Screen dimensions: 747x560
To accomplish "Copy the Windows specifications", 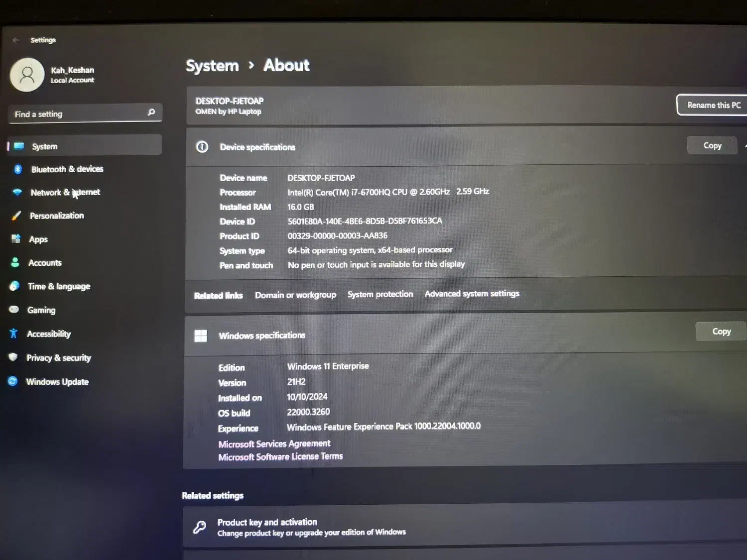I will [721, 332].
